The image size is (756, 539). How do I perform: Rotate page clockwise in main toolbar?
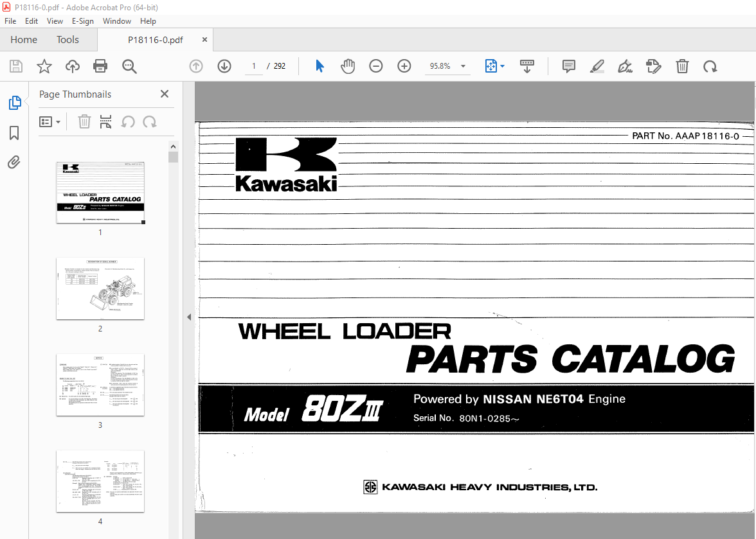coord(710,66)
